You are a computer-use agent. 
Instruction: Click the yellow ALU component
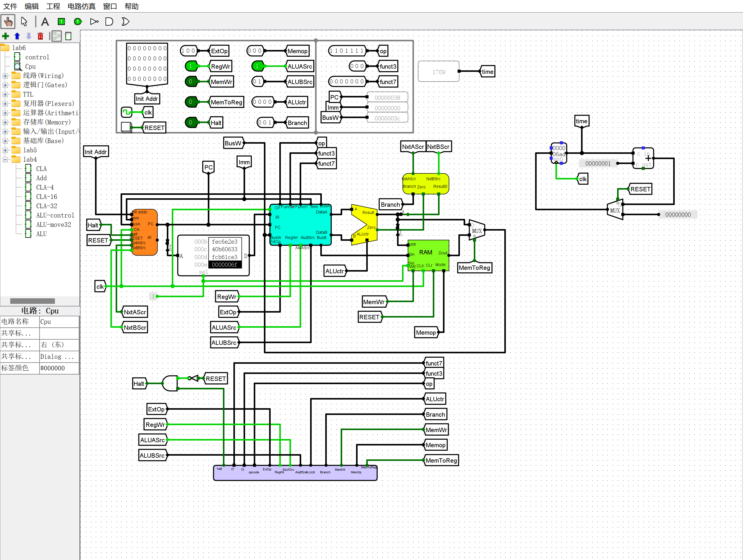(364, 225)
